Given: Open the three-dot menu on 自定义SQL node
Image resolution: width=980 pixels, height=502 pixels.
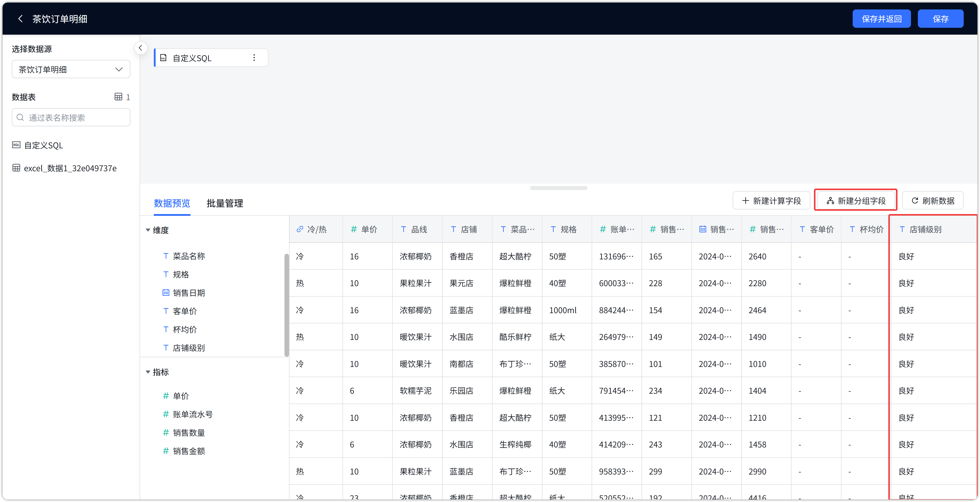Looking at the screenshot, I should click(x=254, y=58).
